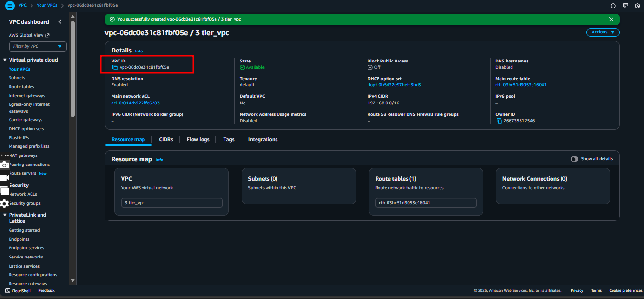Open the Filter by VPC dropdown

pyautogui.click(x=38, y=46)
